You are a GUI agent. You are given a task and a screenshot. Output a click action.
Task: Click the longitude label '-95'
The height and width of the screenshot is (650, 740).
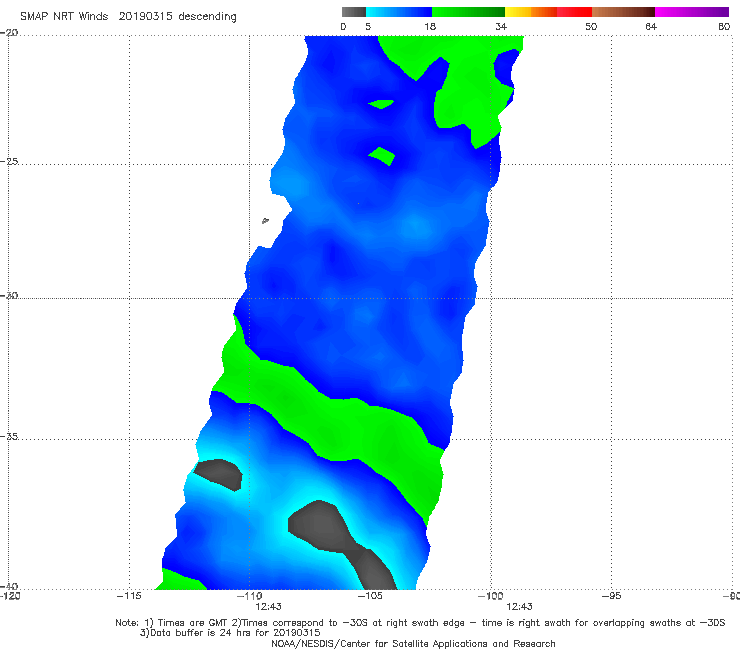611,596
